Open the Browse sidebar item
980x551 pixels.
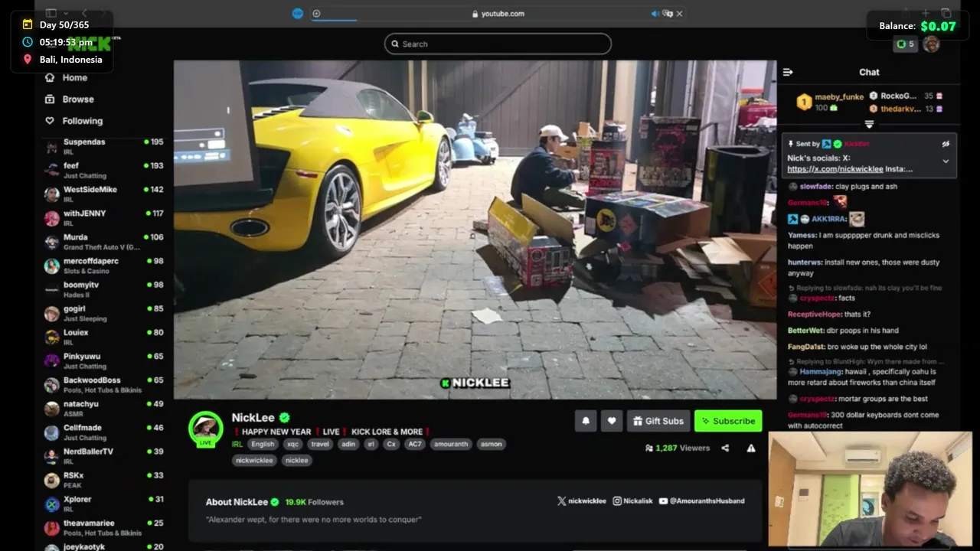coord(70,99)
